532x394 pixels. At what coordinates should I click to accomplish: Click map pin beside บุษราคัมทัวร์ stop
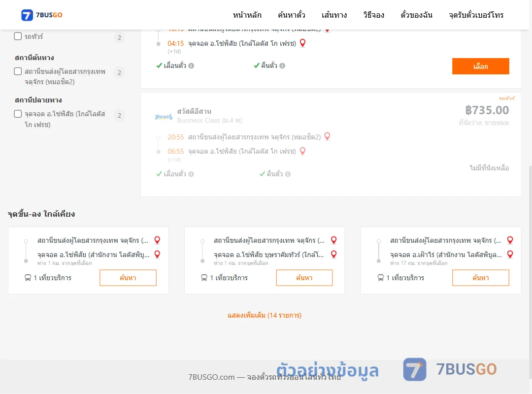click(x=334, y=255)
